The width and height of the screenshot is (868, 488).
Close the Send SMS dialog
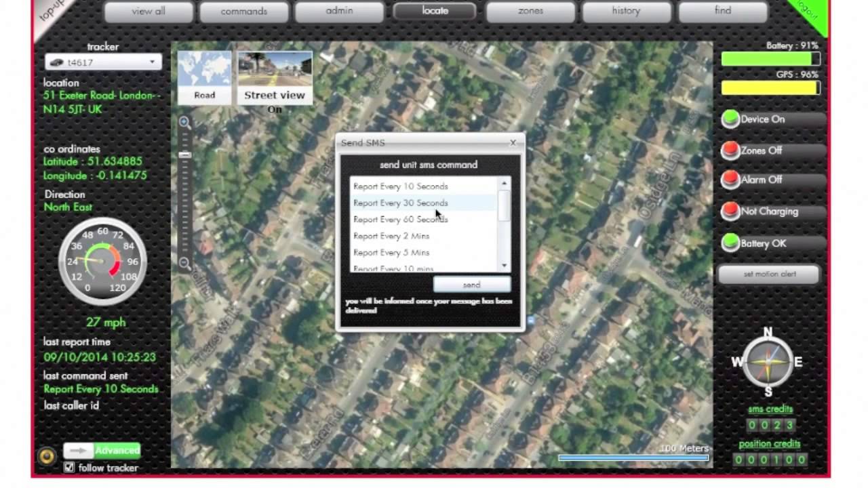(x=513, y=142)
